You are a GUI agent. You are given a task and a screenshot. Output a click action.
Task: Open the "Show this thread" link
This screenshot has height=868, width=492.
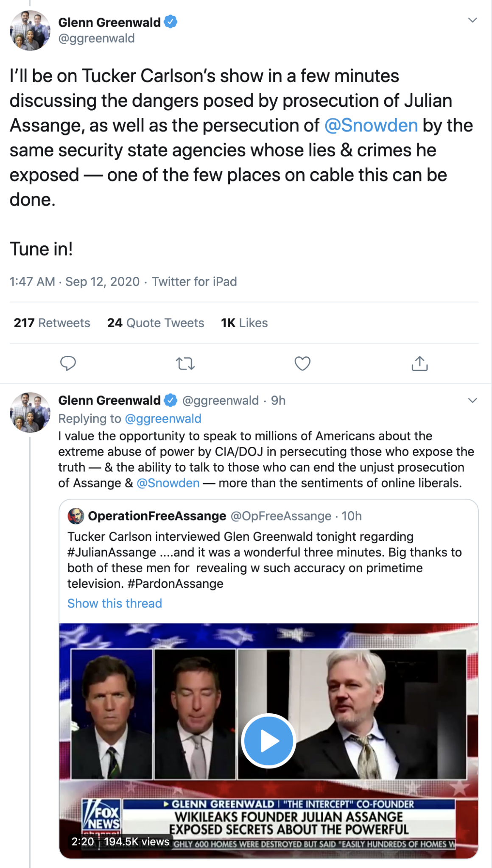coord(115,603)
